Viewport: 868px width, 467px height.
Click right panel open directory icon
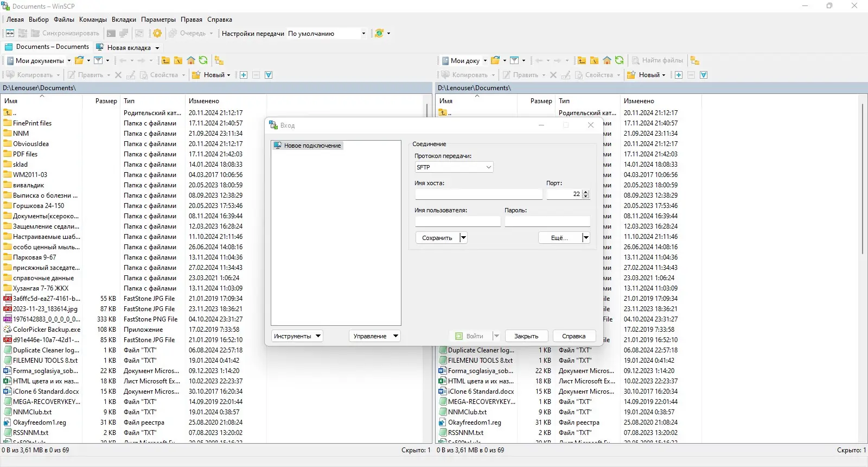[495, 60]
